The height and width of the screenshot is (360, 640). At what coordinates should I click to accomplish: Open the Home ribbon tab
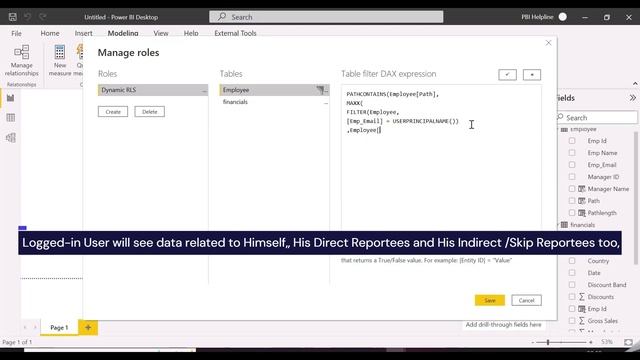pyautogui.click(x=50, y=33)
